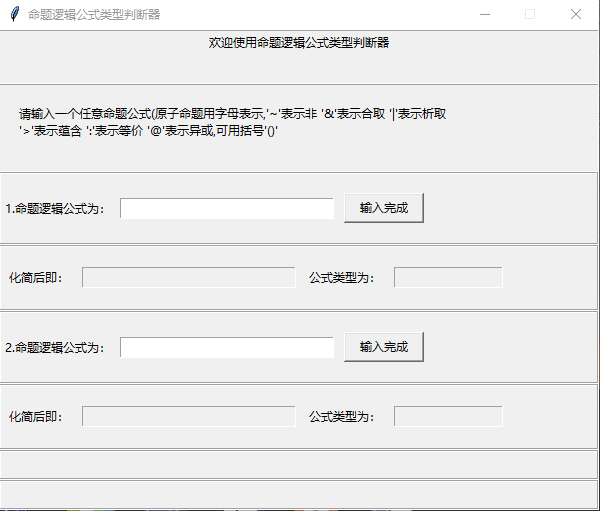Focus the input box for formula 1

(x=227, y=208)
